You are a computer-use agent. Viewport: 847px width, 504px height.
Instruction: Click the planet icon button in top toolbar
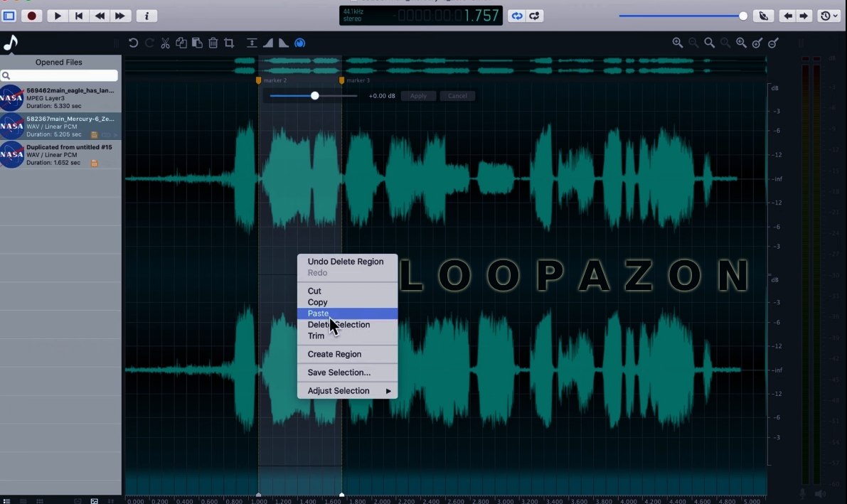pos(764,16)
